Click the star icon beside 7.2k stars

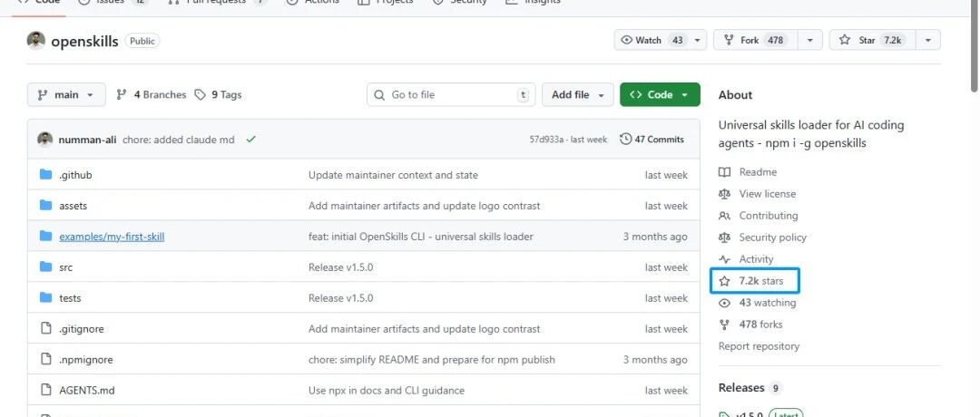(x=724, y=281)
